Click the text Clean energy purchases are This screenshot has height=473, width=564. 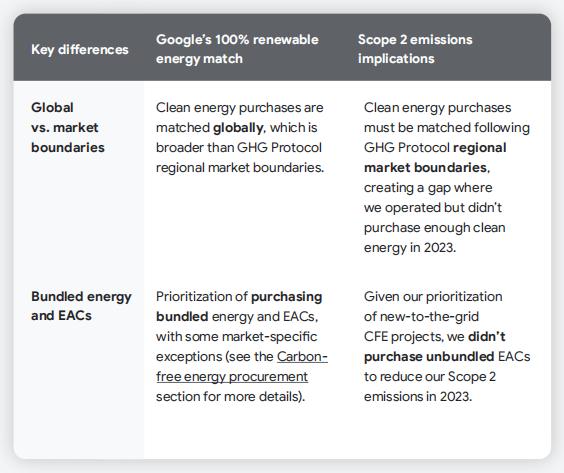[x=240, y=108]
